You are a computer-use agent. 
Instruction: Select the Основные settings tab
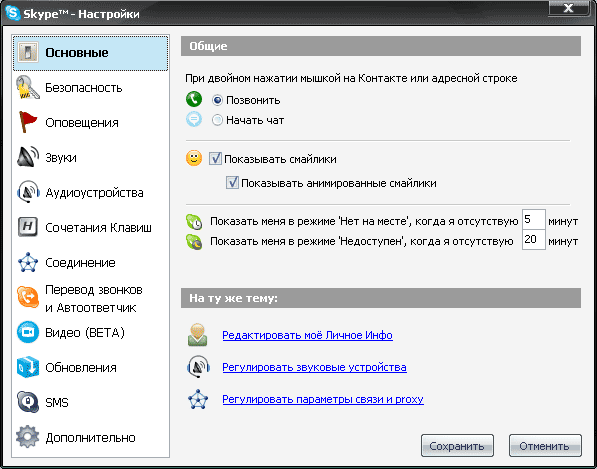pyautogui.click(x=91, y=53)
